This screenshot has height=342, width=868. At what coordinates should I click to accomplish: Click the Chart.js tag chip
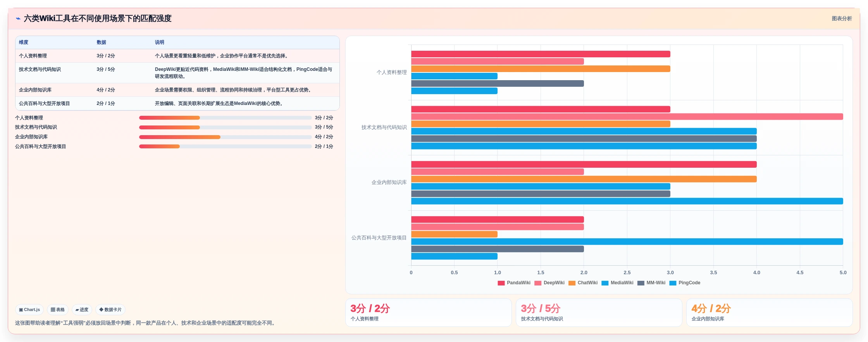[x=29, y=310]
